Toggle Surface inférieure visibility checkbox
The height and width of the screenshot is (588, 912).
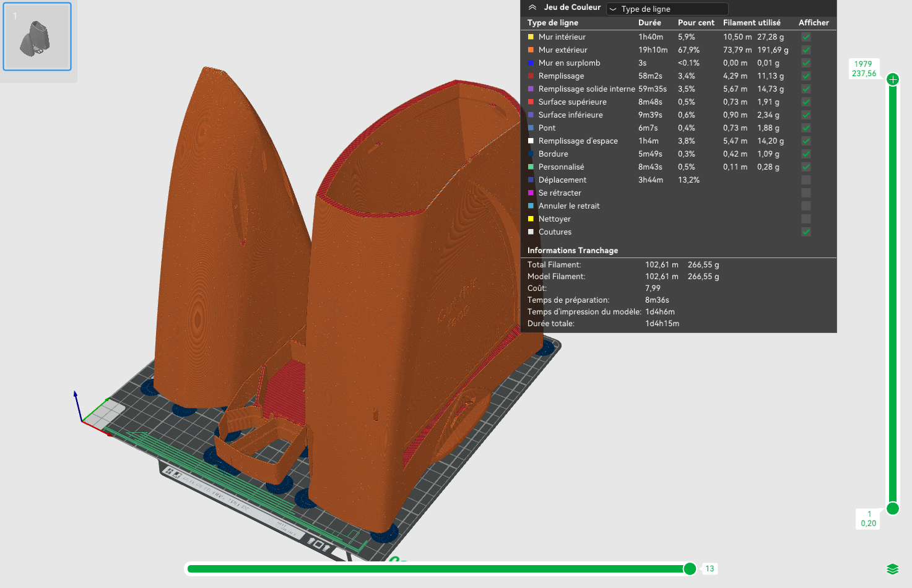(x=806, y=115)
